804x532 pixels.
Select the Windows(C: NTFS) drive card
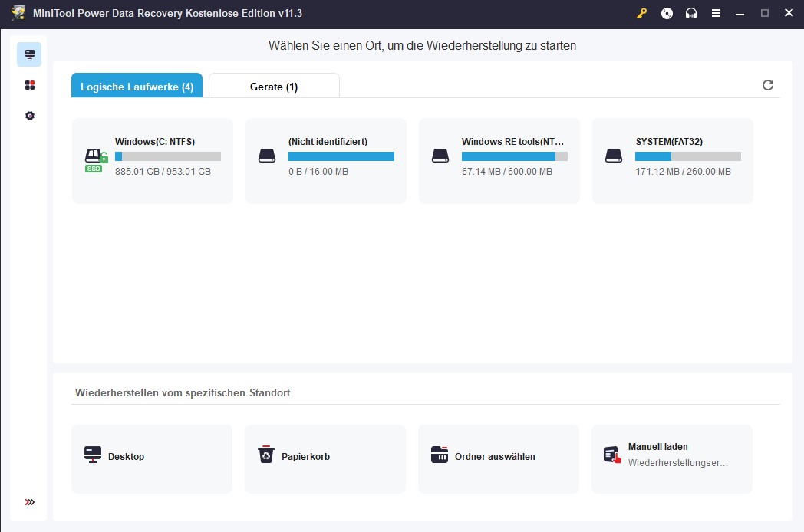point(153,161)
